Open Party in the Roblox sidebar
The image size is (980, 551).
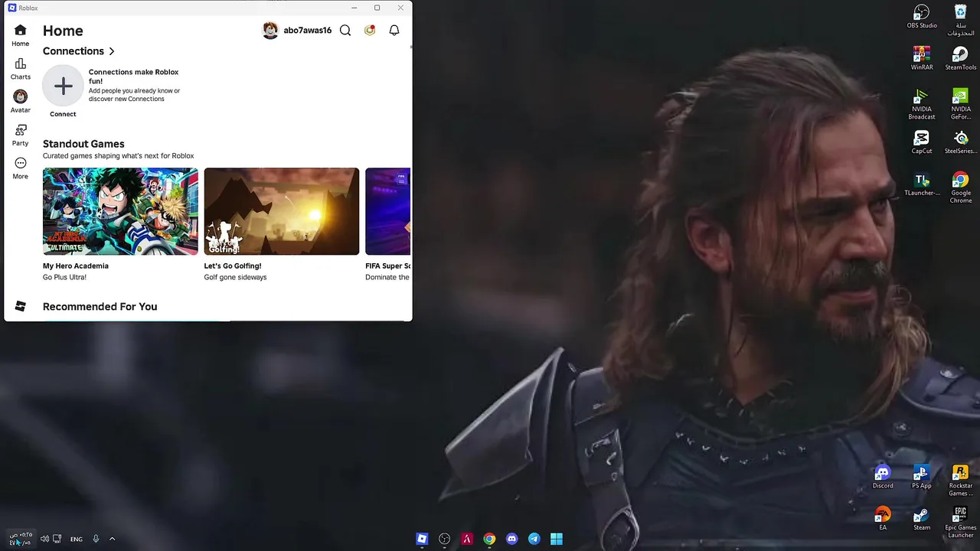click(21, 135)
